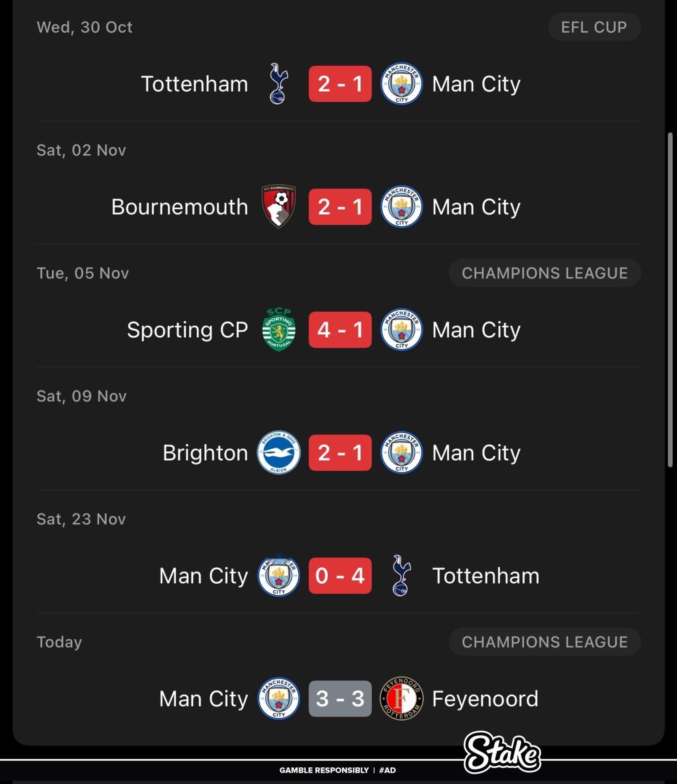Viewport: 677px width, 784px height.
Task: Click Man City crest in Feyenoord match
Action: pos(279,699)
